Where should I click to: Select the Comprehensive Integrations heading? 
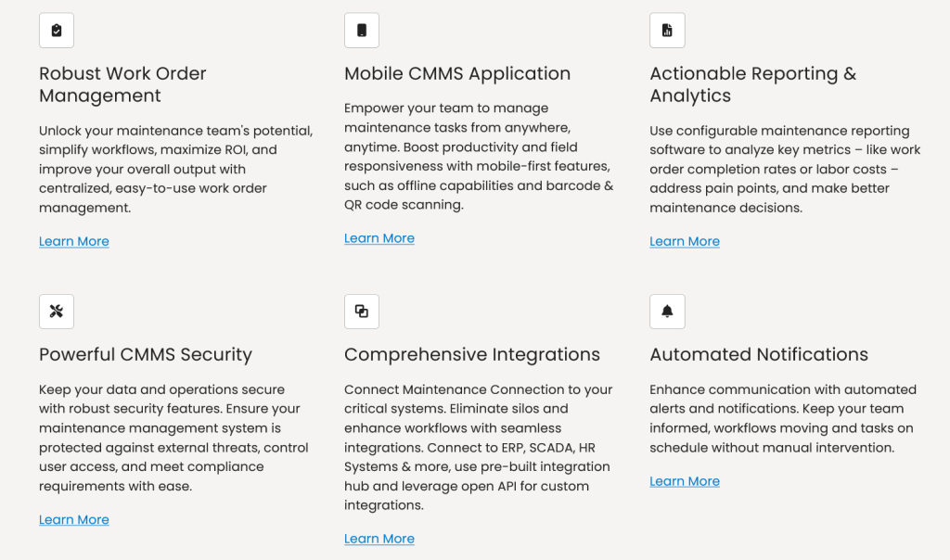coord(472,354)
